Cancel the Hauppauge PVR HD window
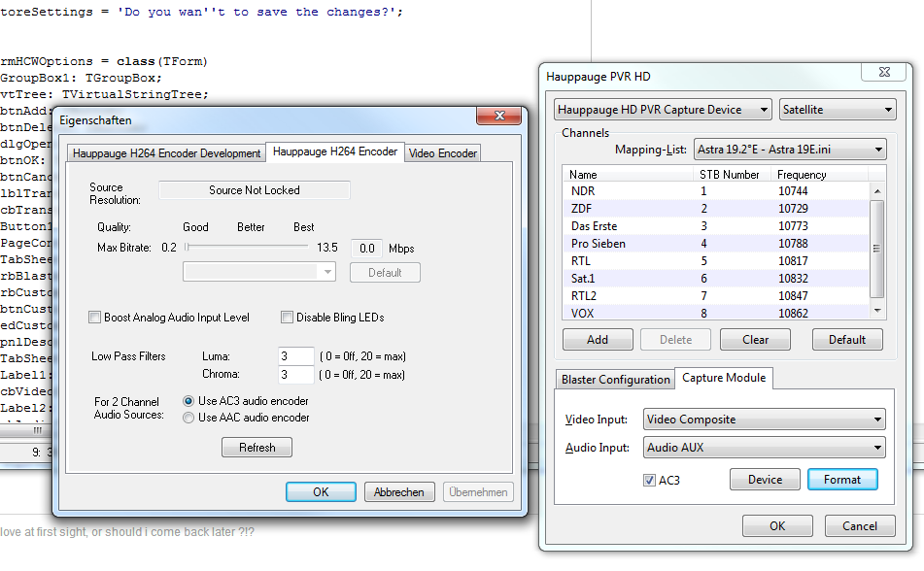 pyautogui.click(x=860, y=525)
